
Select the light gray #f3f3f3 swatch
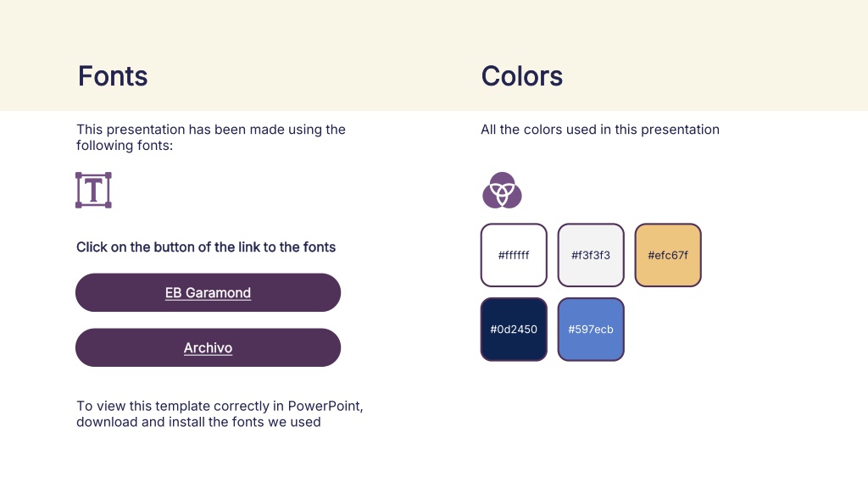coord(591,255)
